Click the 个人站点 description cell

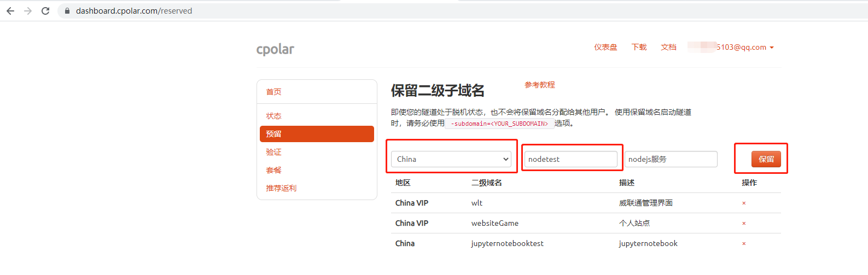point(634,223)
